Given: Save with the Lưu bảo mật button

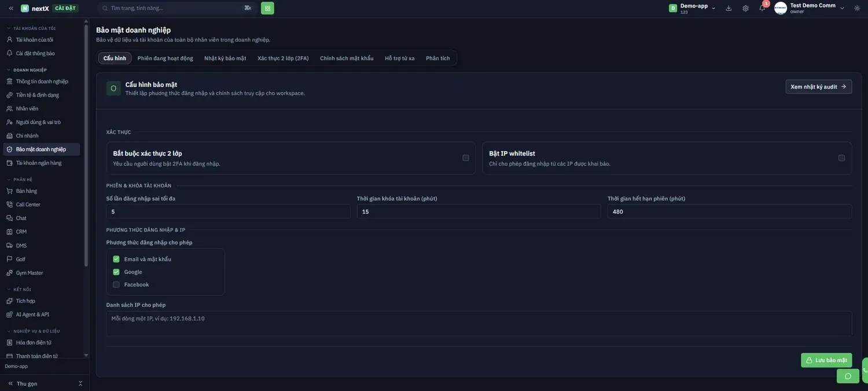Looking at the screenshot, I should click(826, 360).
